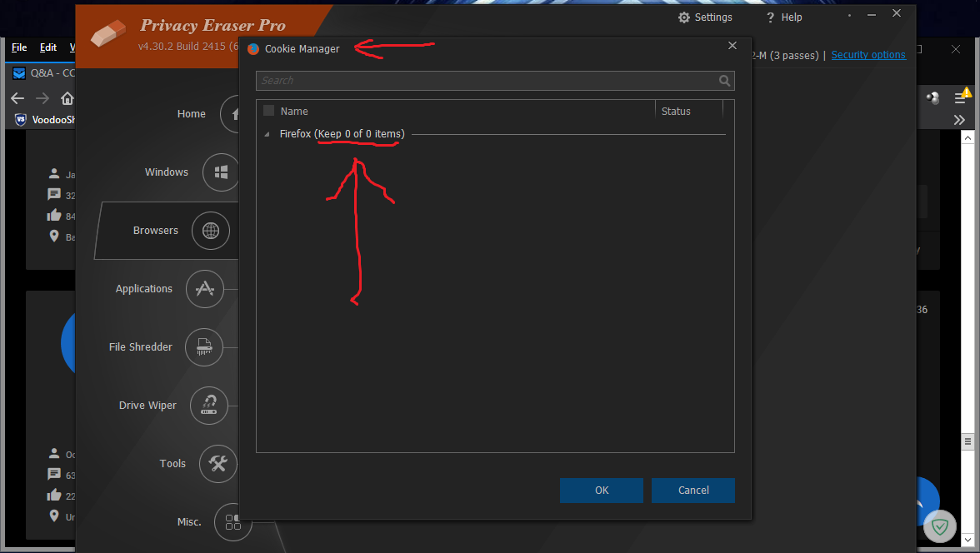This screenshot has width=980, height=553.
Task: Select the Misc. sidebar label
Action: (x=189, y=521)
